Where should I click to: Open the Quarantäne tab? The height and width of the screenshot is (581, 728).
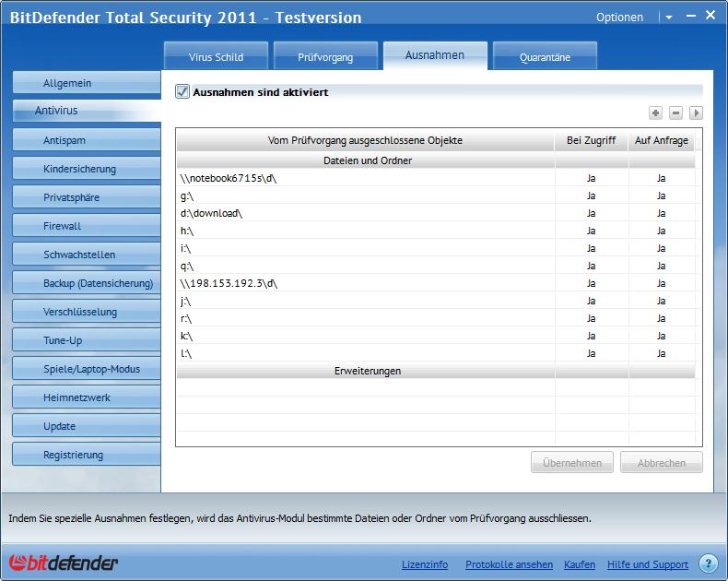point(545,56)
